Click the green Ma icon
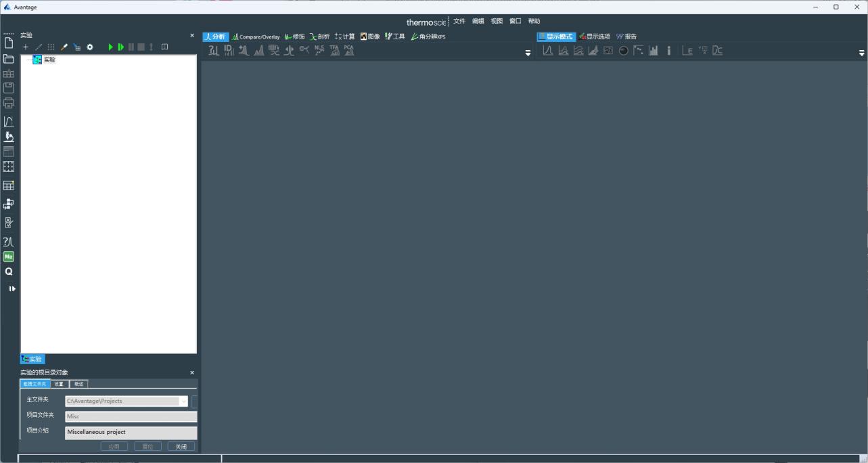The height and width of the screenshot is (463, 868). coord(9,257)
